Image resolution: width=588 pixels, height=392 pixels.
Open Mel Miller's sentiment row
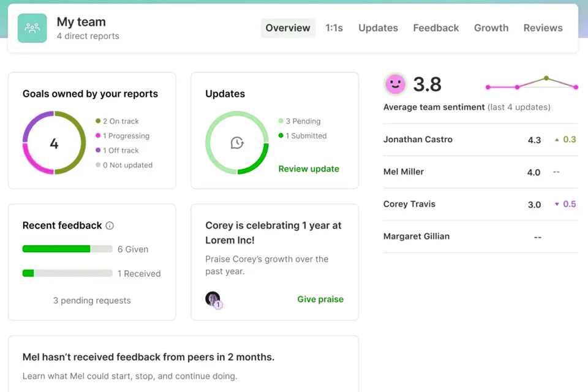(x=480, y=171)
